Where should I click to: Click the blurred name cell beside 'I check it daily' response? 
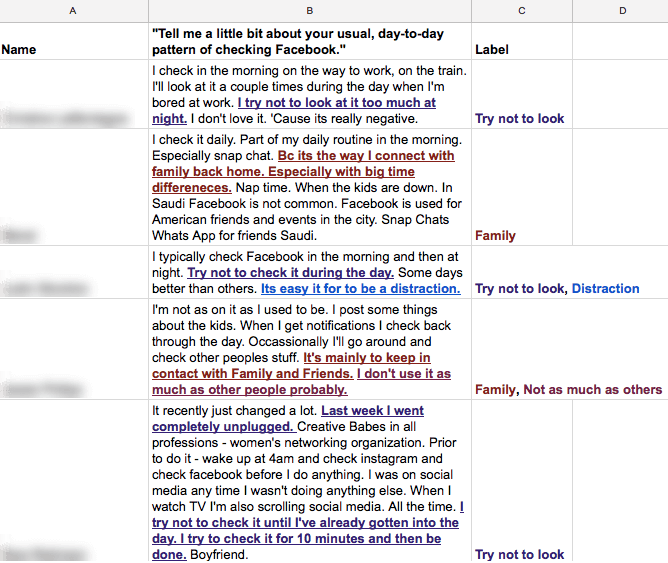(74, 187)
